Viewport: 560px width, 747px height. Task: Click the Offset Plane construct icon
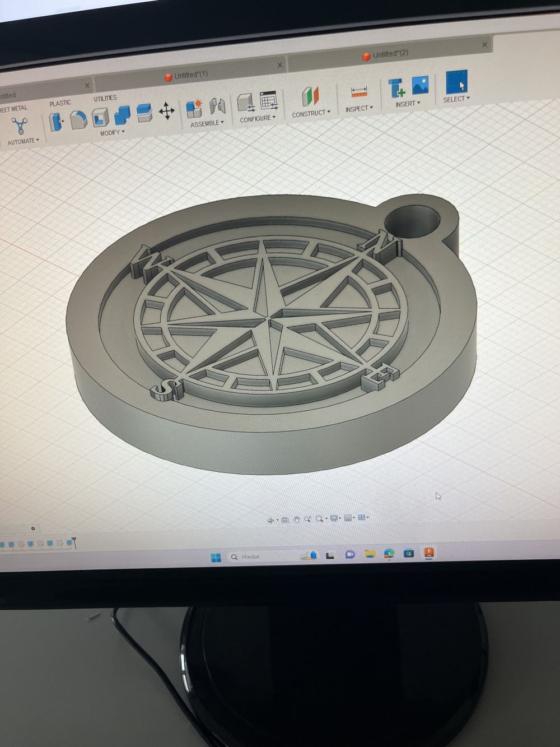pos(310,96)
